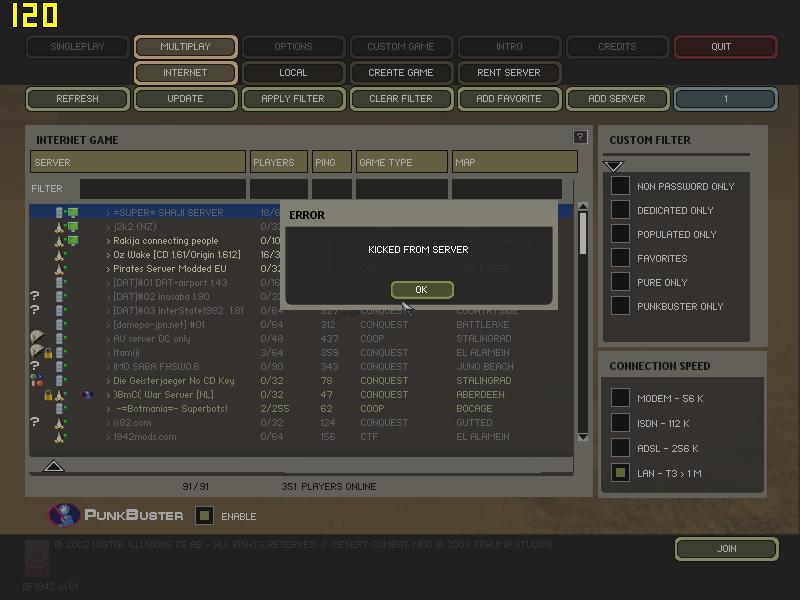
Task: Click the plane icon on Oz Wake row
Action: (x=59, y=255)
